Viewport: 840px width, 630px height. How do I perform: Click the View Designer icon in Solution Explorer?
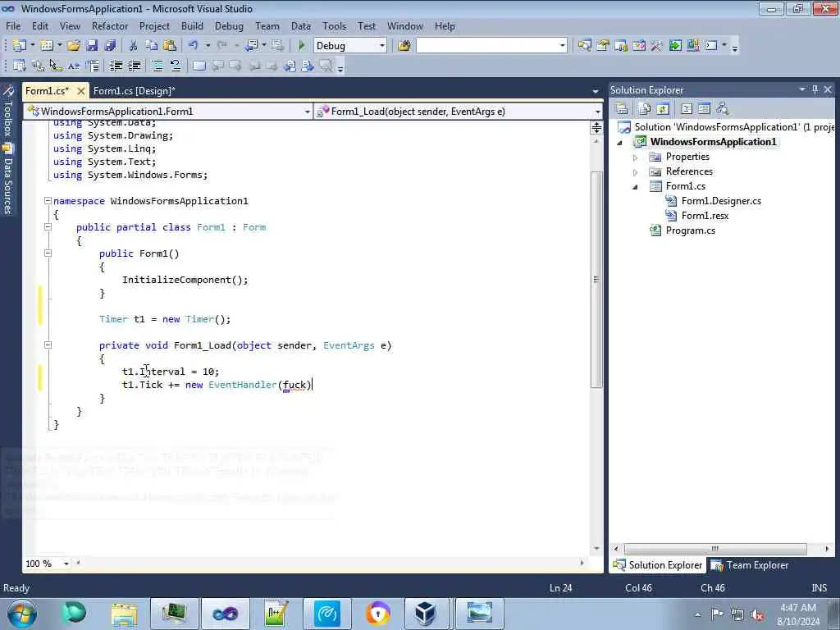704,109
